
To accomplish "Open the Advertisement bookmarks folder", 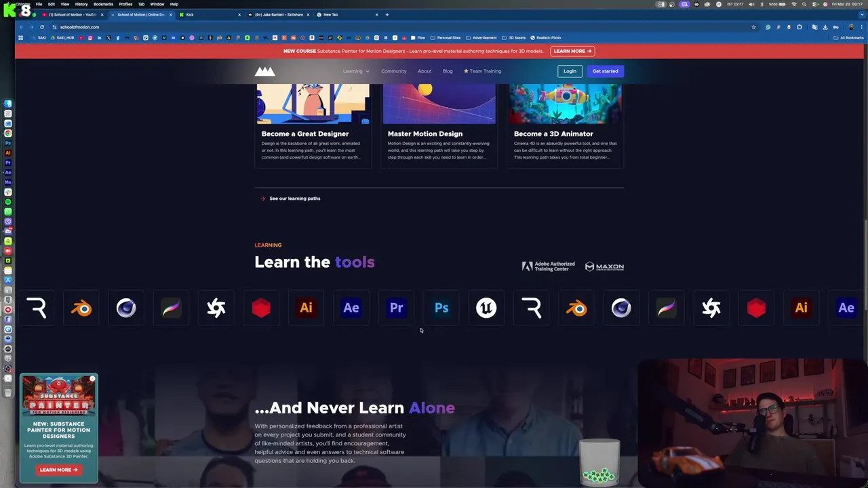I will coord(481,38).
